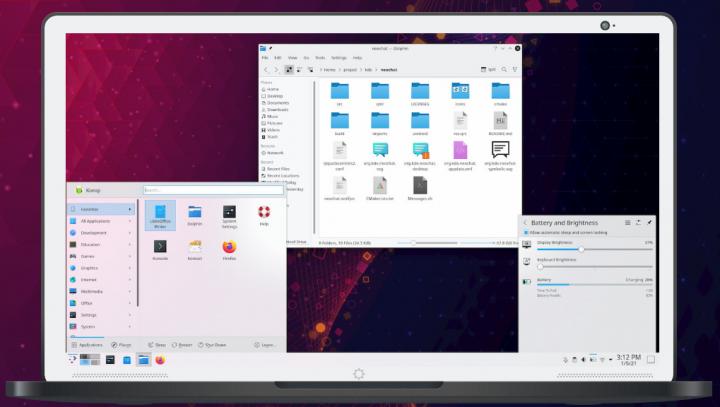This screenshot has height=407, width=720.
Task: Click Dolphin's back navigation arrow
Action: point(266,69)
